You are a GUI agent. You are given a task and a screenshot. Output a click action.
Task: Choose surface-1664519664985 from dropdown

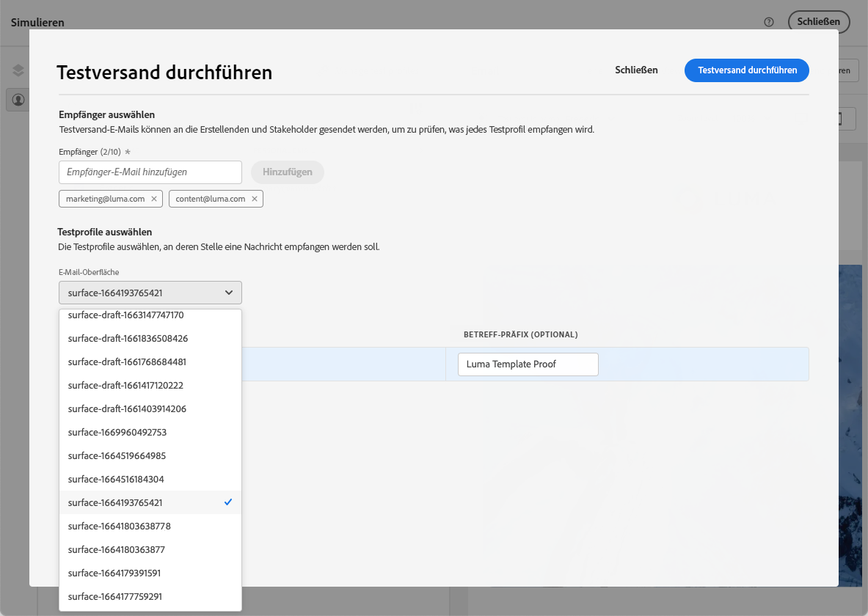click(150, 455)
